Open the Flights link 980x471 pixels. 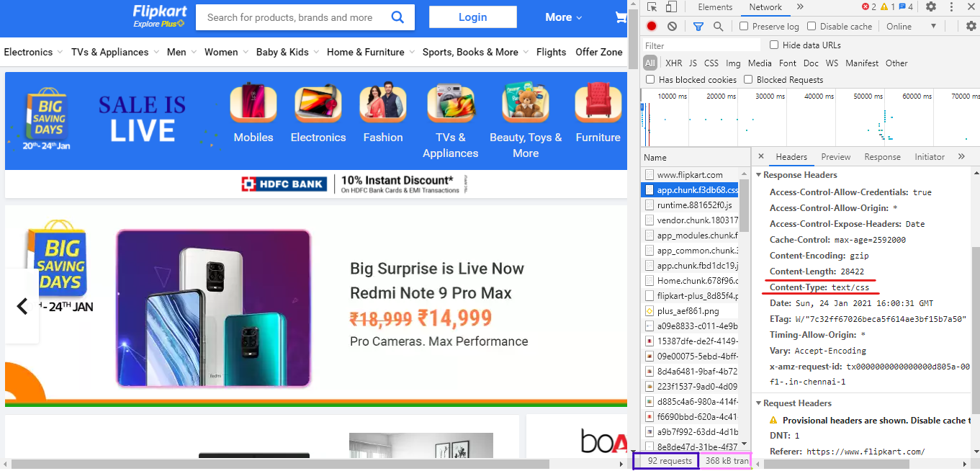pos(552,52)
